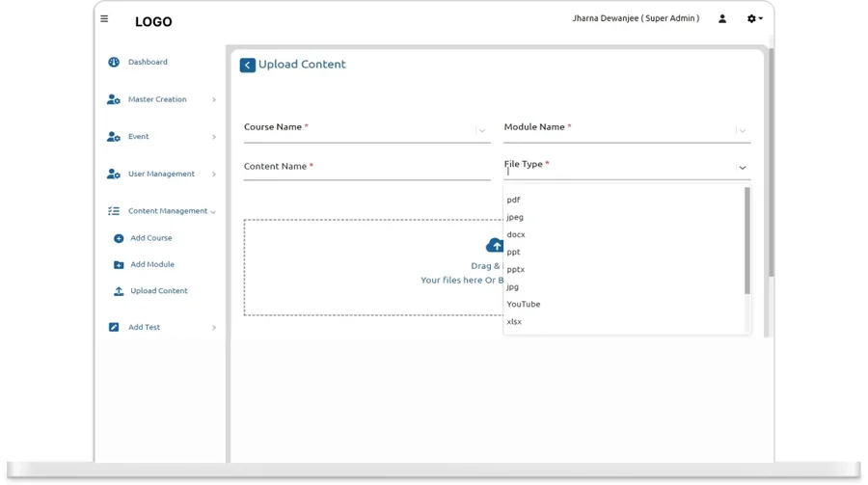The image size is (868, 485).
Task: Go to Dashboard page
Action: (x=148, y=62)
